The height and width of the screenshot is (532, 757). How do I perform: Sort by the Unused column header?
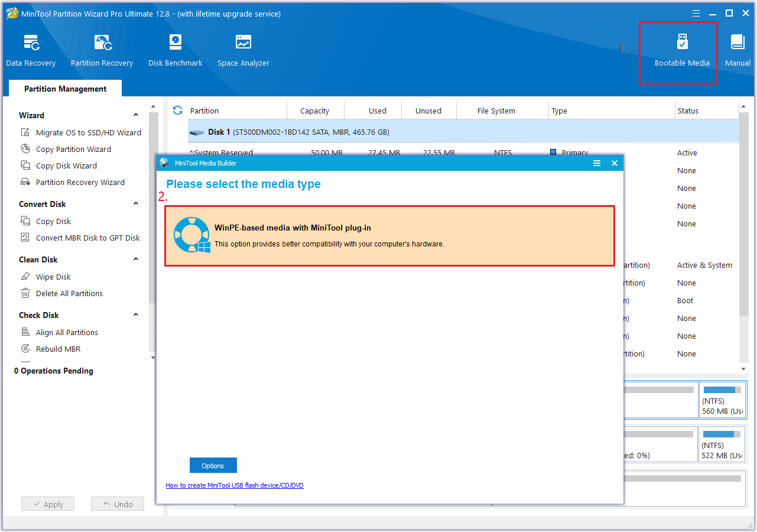[428, 111]
